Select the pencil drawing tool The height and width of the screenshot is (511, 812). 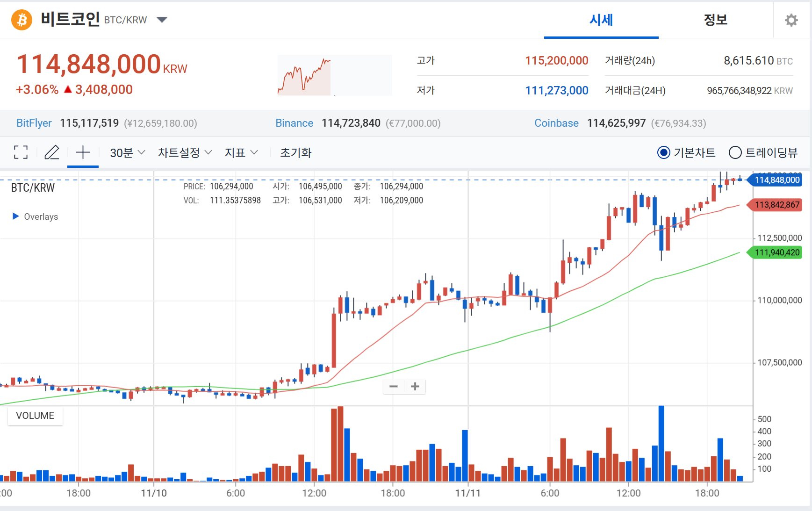point(52,152)
